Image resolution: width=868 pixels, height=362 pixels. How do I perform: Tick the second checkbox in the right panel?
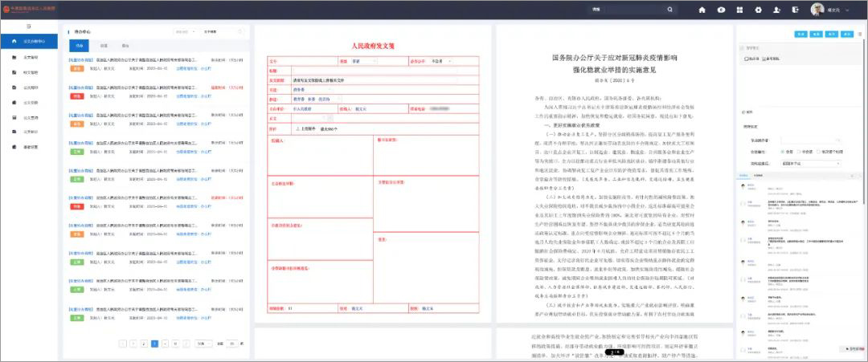coord(764,58)
